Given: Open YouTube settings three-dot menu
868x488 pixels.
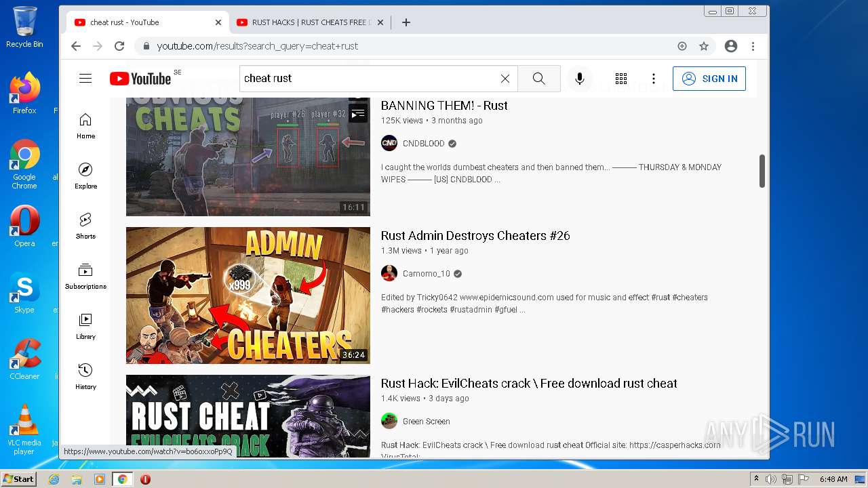Looking at the screenshot, I should click(654, 79).
